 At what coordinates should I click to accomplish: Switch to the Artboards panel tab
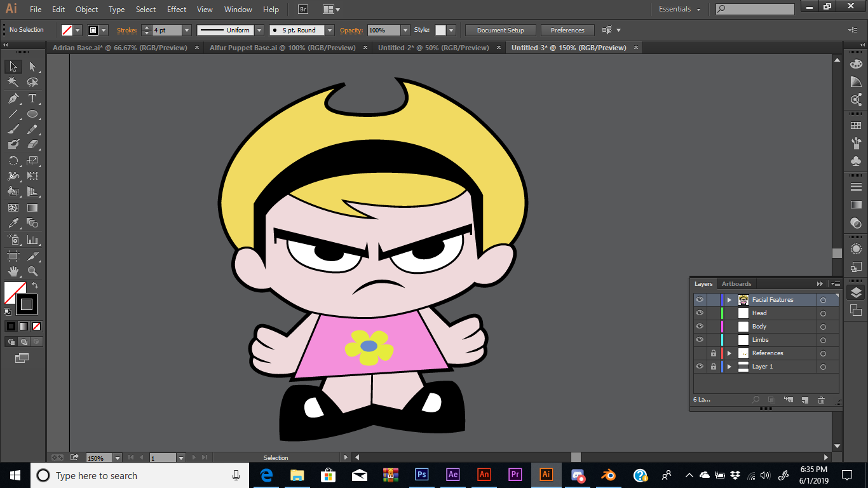pos(736,284)
